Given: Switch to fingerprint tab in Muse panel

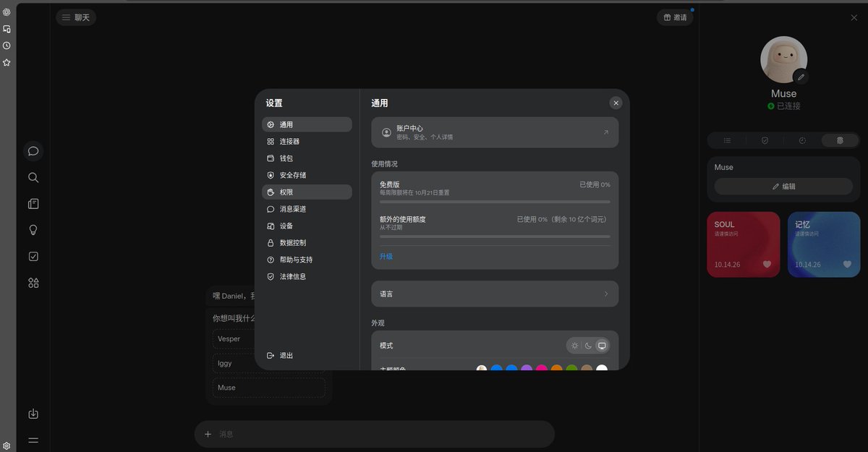Looking at the screenshot, I should click(840, 140).
